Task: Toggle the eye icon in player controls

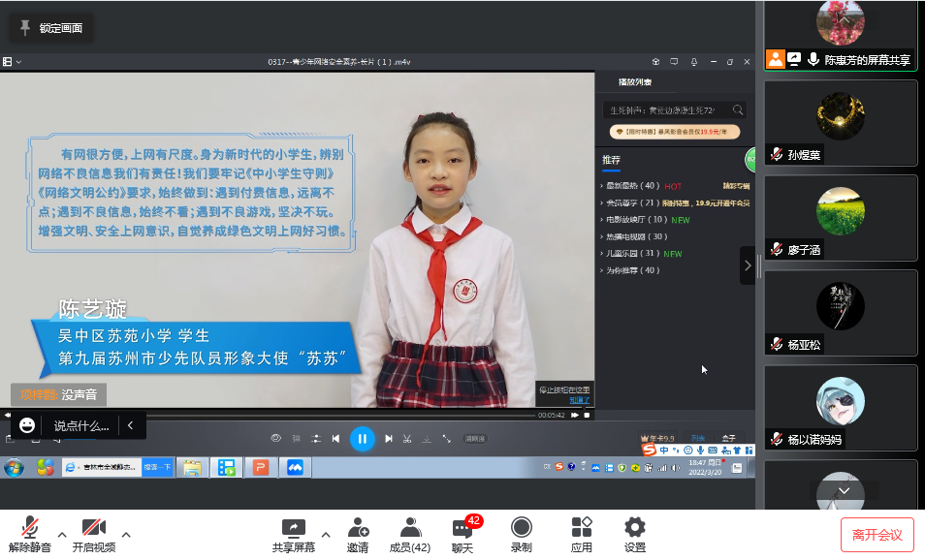Action: click(x=275, y=438)
